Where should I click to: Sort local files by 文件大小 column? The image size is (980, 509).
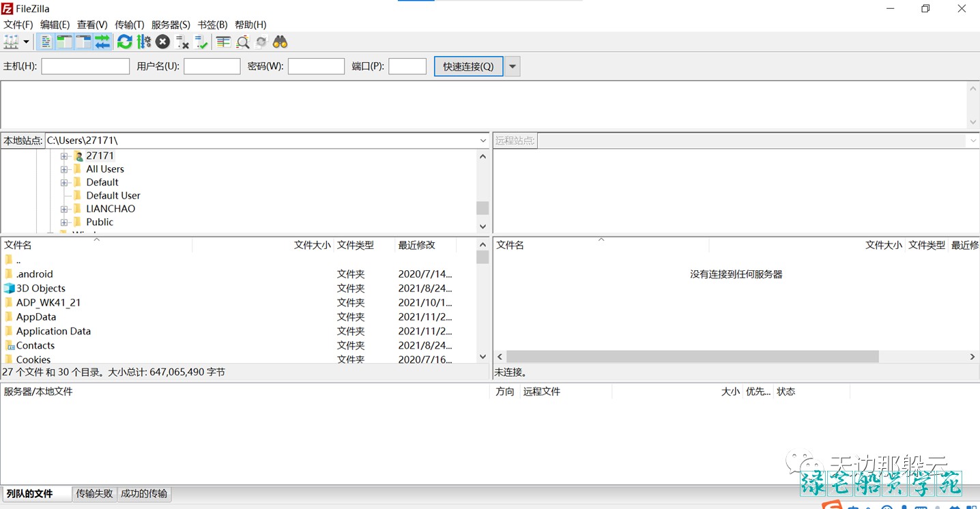click(263, 245)
